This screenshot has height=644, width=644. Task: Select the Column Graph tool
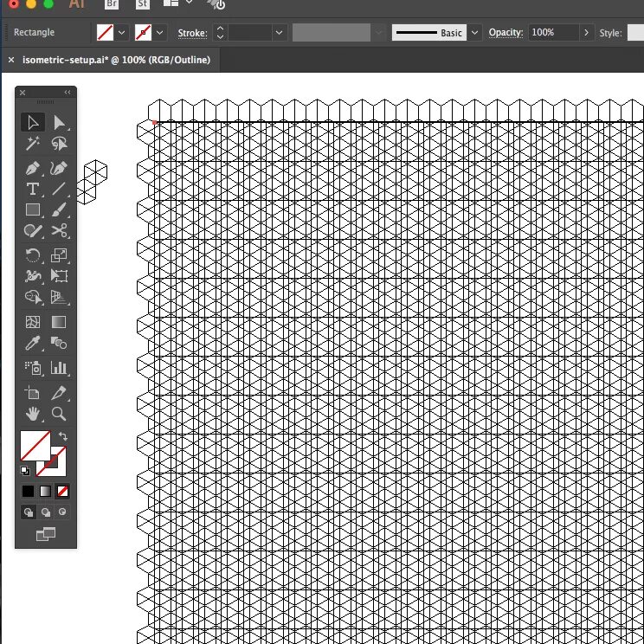tap(59, 368)
